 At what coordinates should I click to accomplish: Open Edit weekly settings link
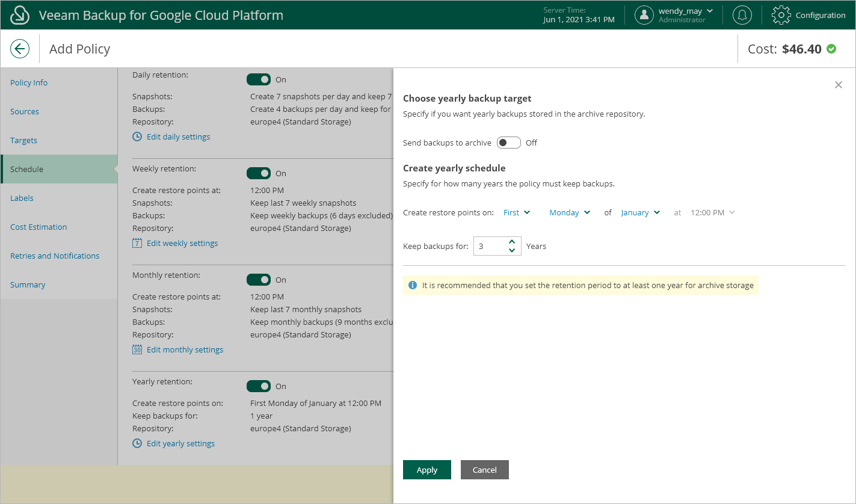pyautogui.click(x=182, y=243)
